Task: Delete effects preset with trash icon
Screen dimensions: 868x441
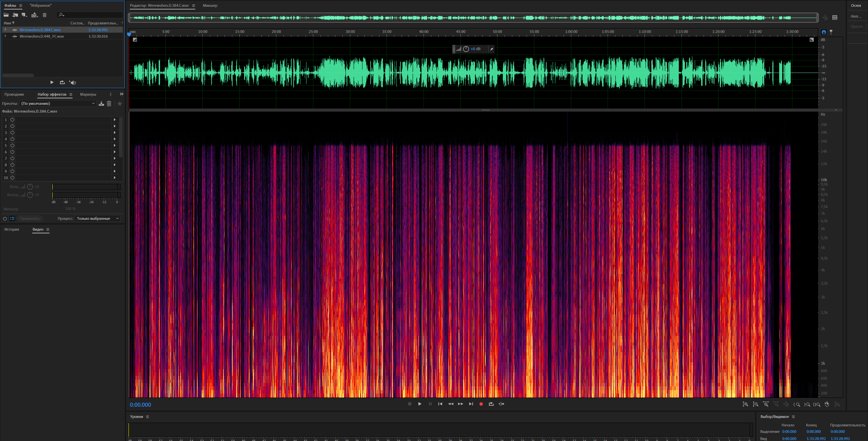Action: [x=109, y=103]
